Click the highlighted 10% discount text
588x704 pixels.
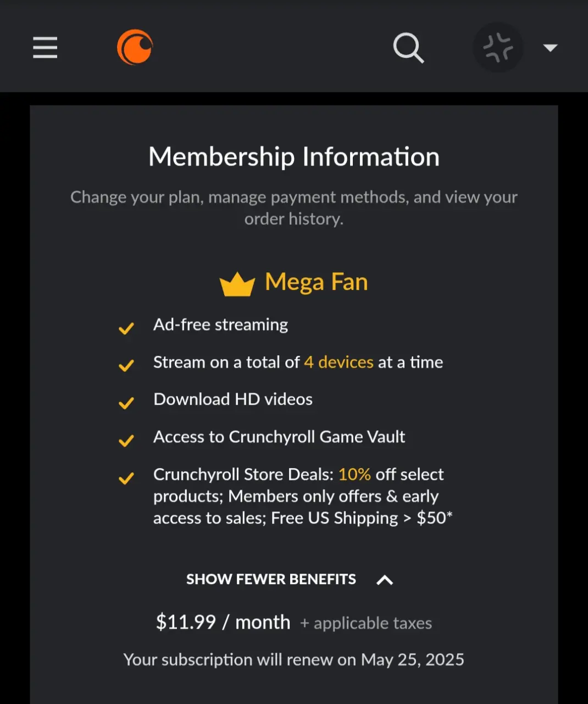[x=354, y=474]
